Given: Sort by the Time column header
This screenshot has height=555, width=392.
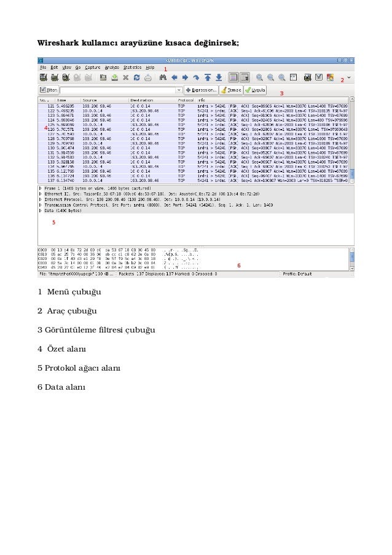Looking at the screenshot, I should pyautogui.click(x=68, y=100).
